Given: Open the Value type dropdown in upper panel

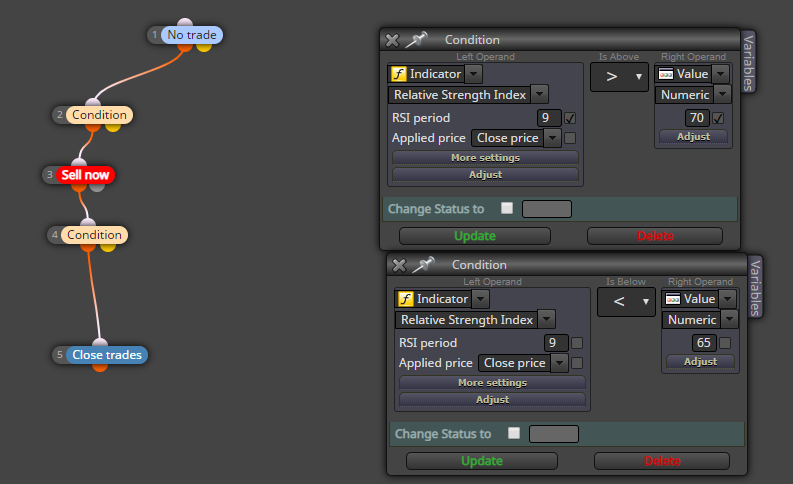Looking at the screenshot, I should coord(721,74).
